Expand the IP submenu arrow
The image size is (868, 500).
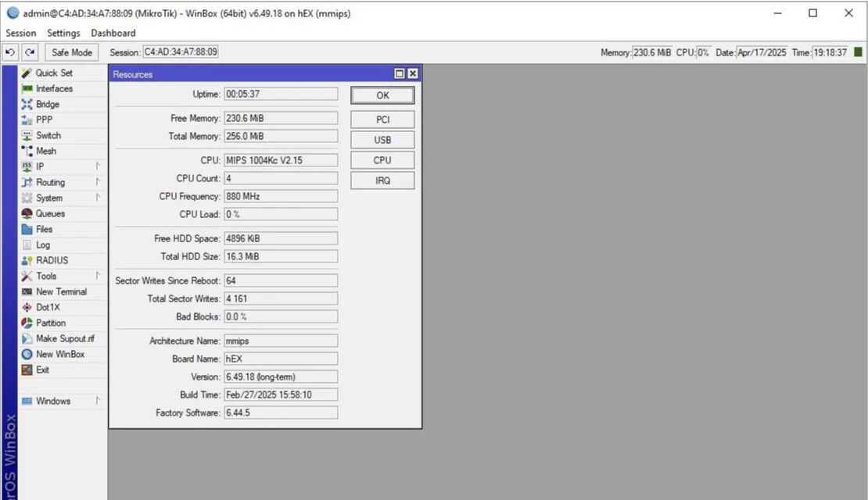98,166
